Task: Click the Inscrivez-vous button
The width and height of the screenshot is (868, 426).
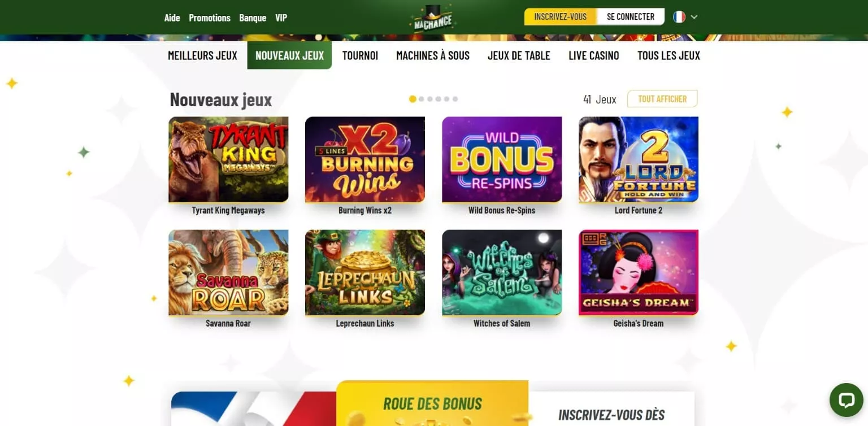Action: point(561,17)
